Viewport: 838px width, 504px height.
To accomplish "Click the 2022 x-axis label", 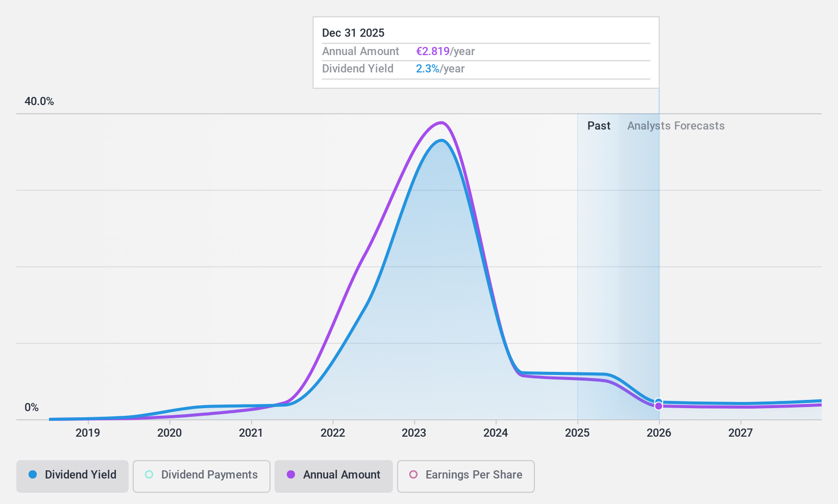I will click(333, 433).
